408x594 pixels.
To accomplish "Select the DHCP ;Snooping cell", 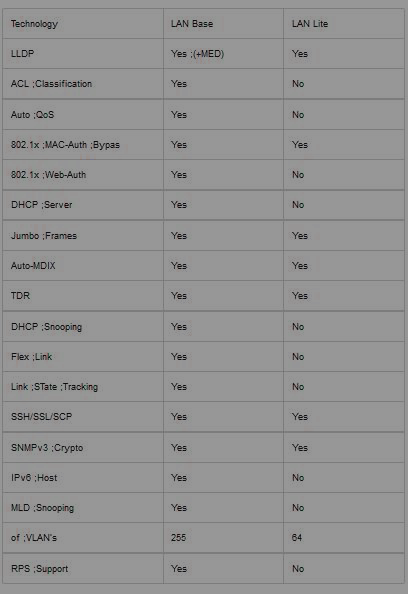I will coord(83,327).
